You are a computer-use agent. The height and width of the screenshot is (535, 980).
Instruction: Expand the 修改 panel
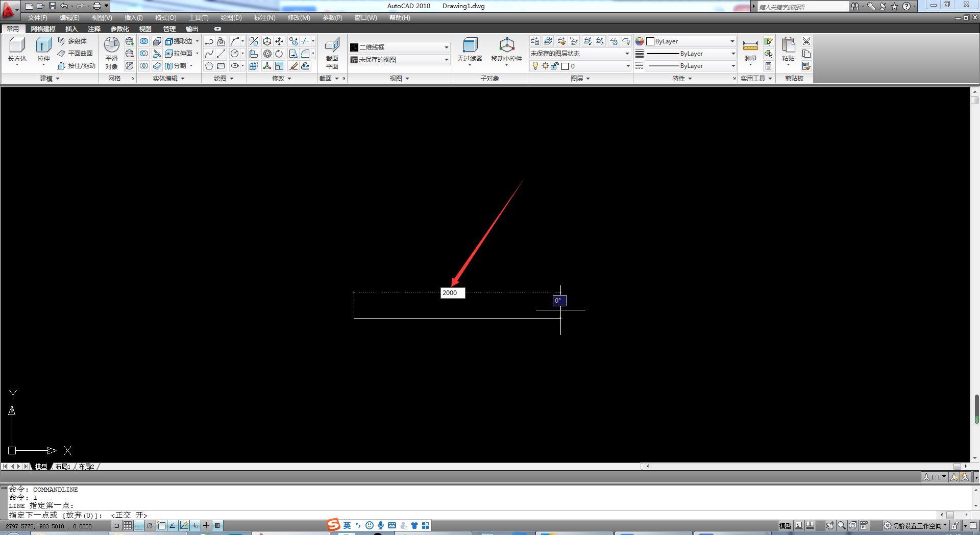[282, 79]
